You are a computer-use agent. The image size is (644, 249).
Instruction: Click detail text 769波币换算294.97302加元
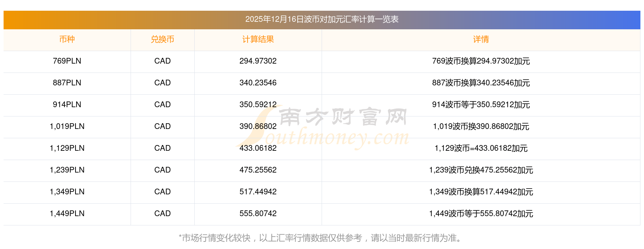click(481, 61)
